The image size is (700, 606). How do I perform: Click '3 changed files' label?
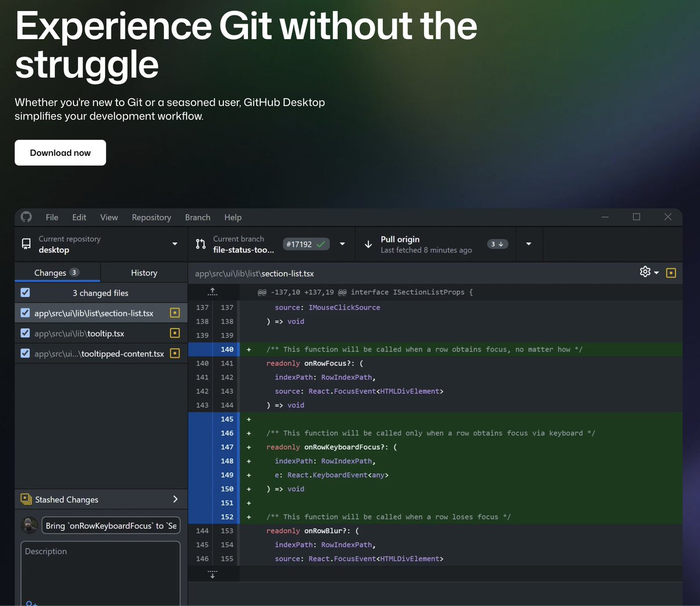tap(100, 293)
